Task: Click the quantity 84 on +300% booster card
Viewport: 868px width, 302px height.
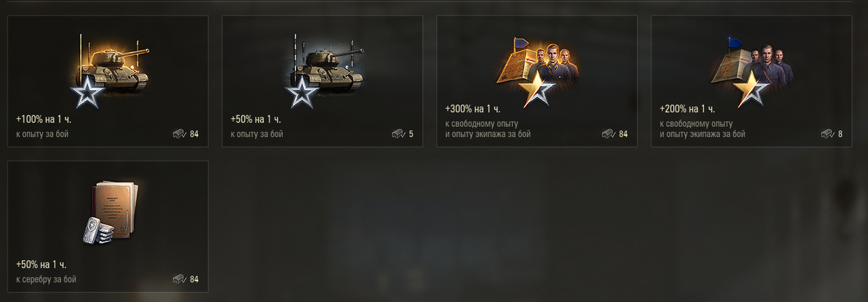Action: [623, 134]
